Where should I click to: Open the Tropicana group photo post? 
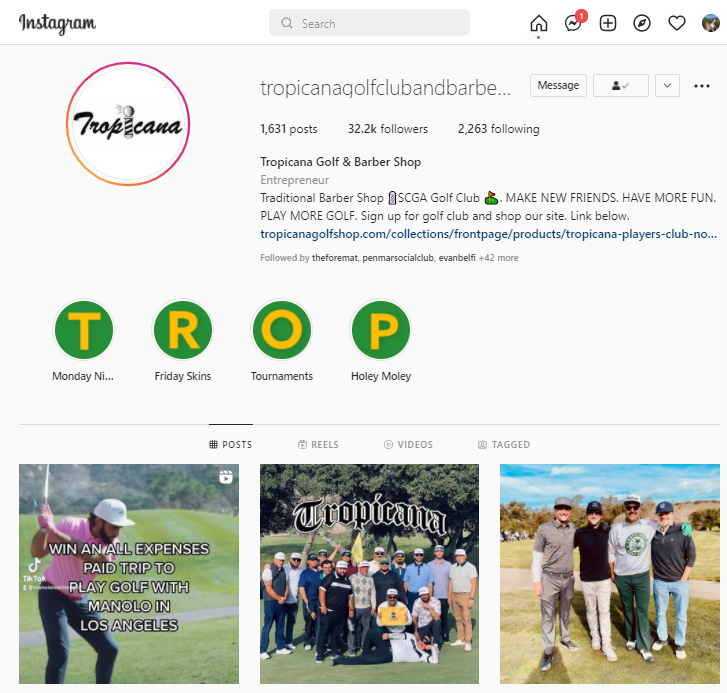point(369,573)
